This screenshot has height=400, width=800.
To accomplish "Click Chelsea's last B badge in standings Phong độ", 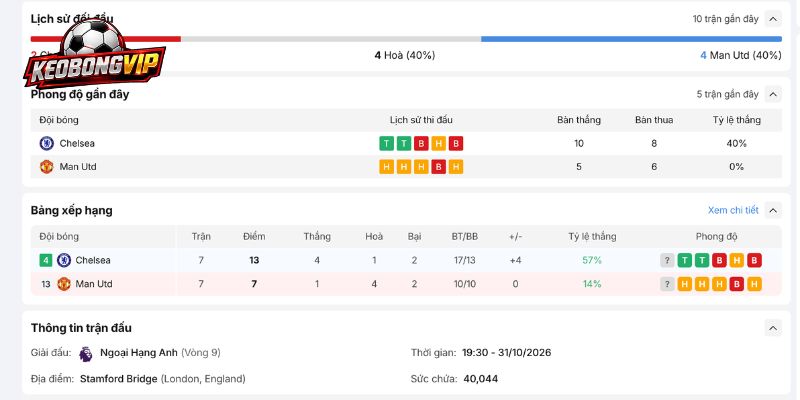I will [x=754, y=260].
